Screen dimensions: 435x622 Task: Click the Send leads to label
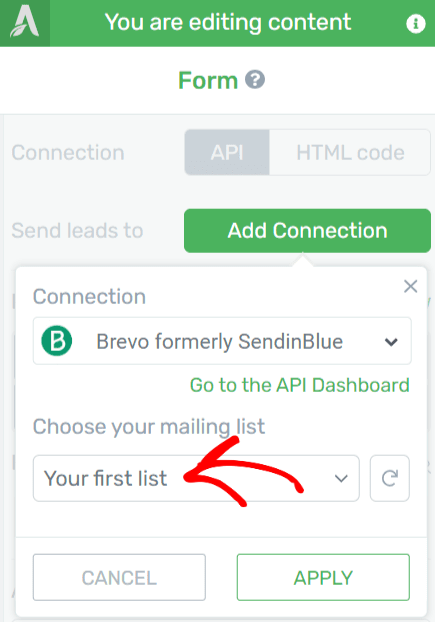pyautogui.click(x=77, y=230)
